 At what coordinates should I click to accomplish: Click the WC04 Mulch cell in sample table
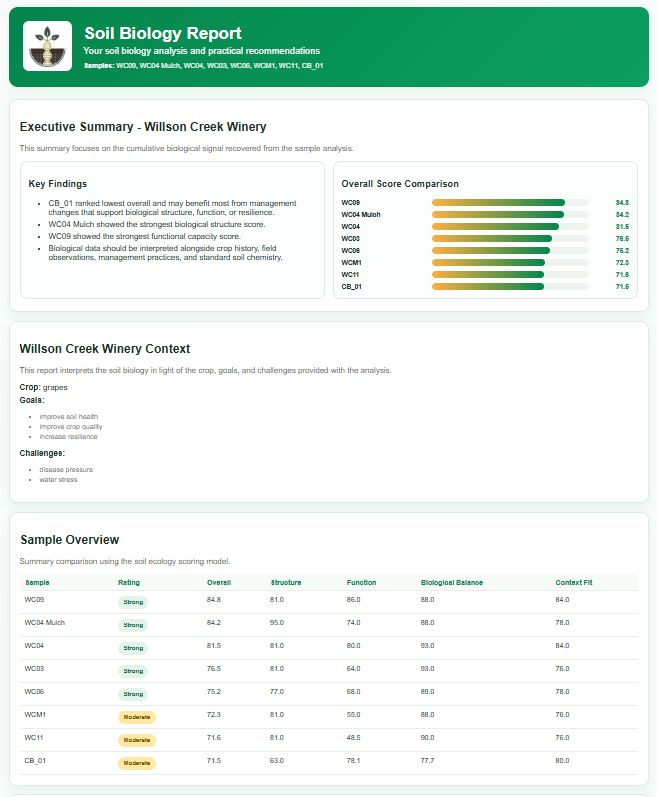(x=45, y=623)
